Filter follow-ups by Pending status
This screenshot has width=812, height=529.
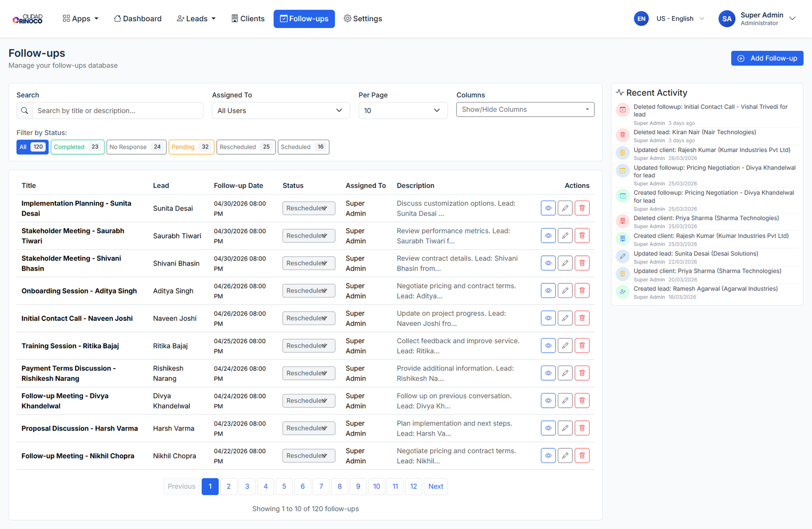191,147
